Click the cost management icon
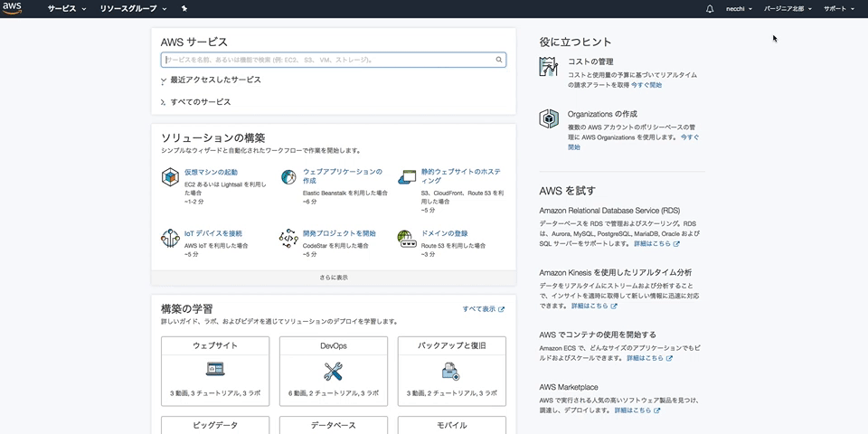 coord(549,66)
